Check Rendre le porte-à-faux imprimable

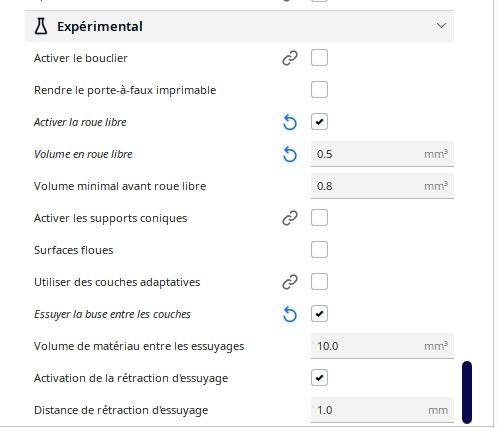319,90
